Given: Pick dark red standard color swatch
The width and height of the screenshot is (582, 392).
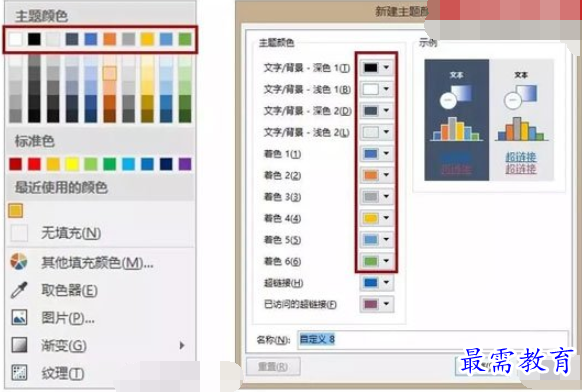Looking at the screenshot, I should pyautogui.click(x=16, y=164).
